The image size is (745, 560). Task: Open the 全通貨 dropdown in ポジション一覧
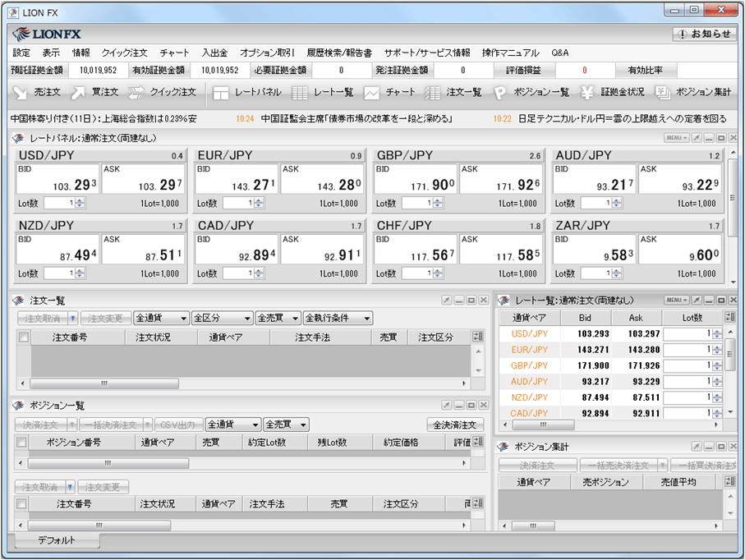pyautogui.click(x=233, y=425)
